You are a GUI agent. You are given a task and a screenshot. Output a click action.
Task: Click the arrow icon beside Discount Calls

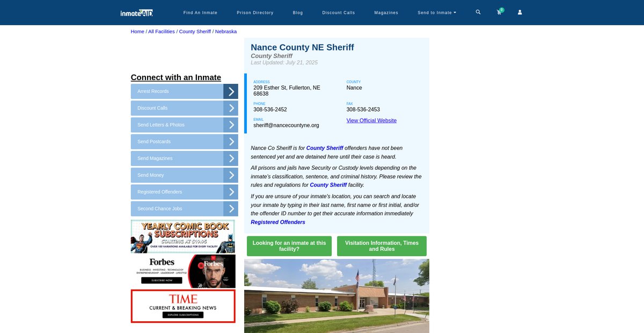[231, 108]
